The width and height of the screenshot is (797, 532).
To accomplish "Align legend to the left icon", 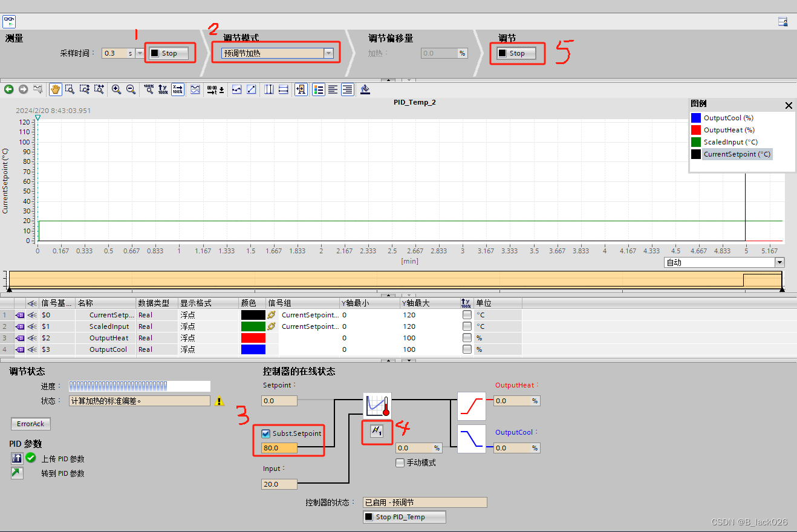I will tap(333, 89).
